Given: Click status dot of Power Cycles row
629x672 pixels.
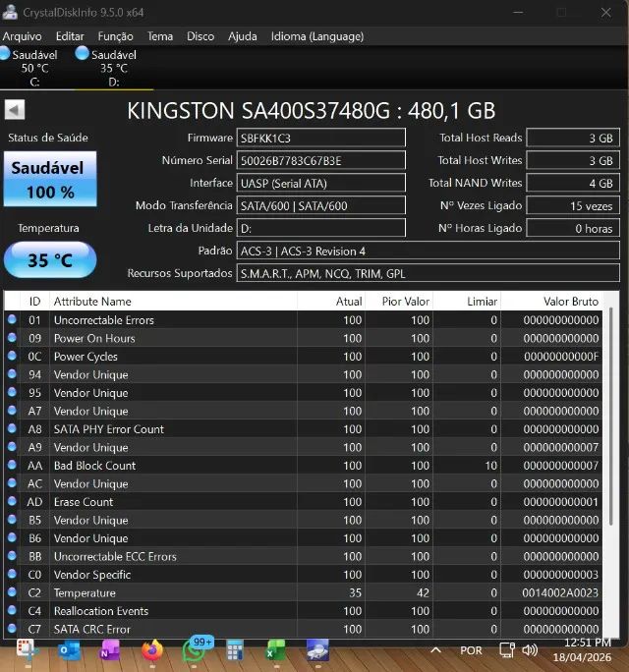Looking at the screenshot, I should coord(12,356).
